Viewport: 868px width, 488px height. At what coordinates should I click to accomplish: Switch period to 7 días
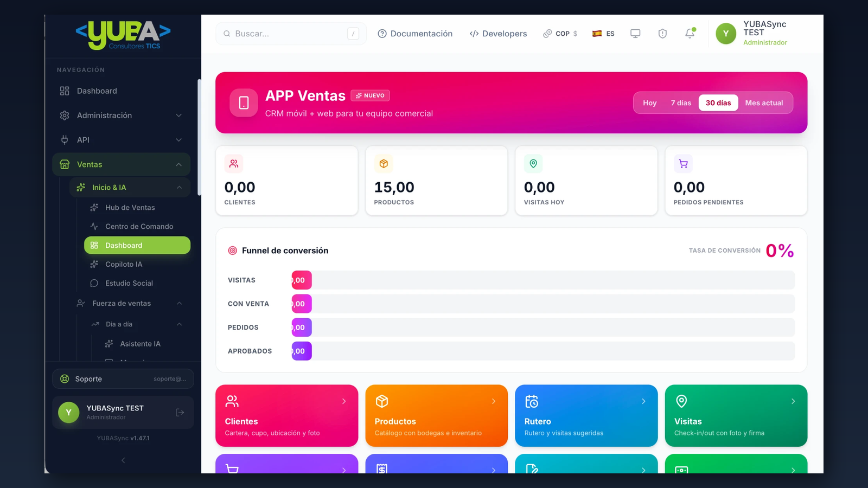[x=681, y=103]
